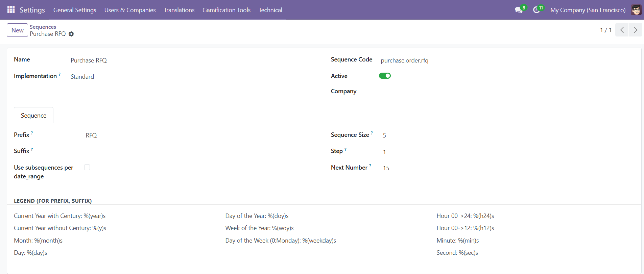Follow the Sequences breadcrumb link
644x274 pixels.
(43, 27)
